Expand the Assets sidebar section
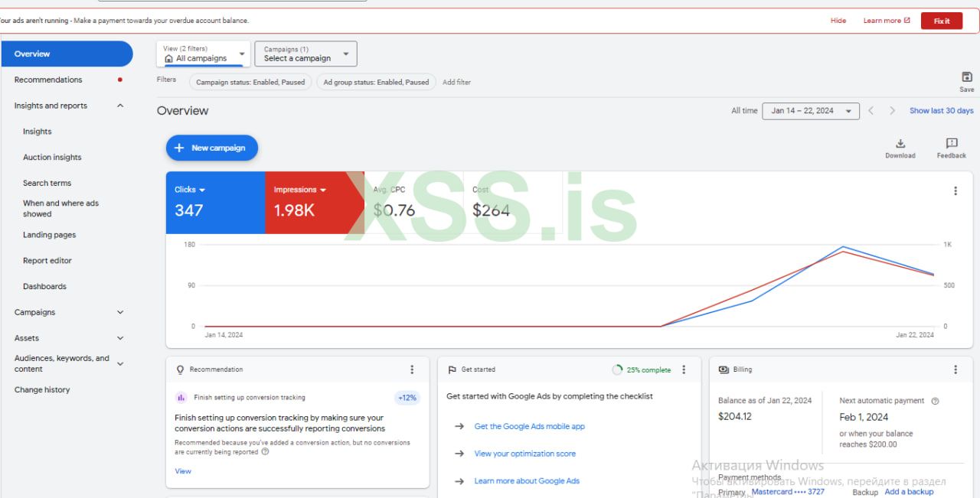Screen dimensions: 980x498 click(x=120, y=338)
